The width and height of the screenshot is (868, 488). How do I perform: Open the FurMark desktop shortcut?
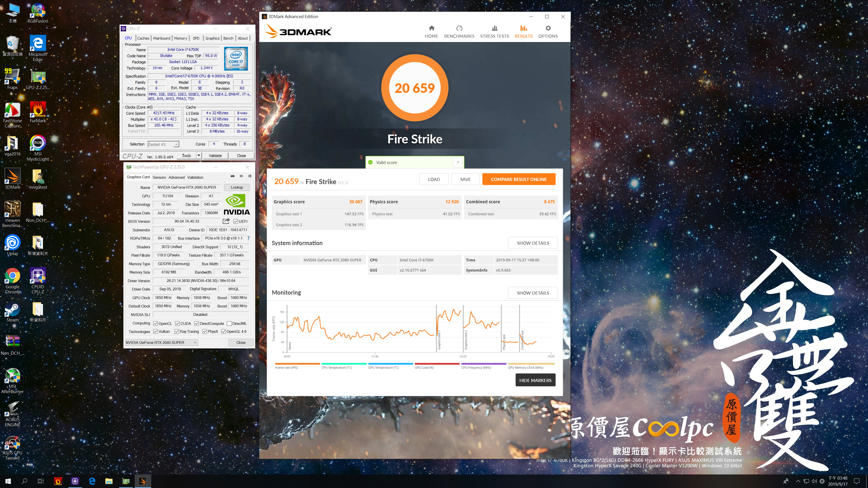click(38, 112)
